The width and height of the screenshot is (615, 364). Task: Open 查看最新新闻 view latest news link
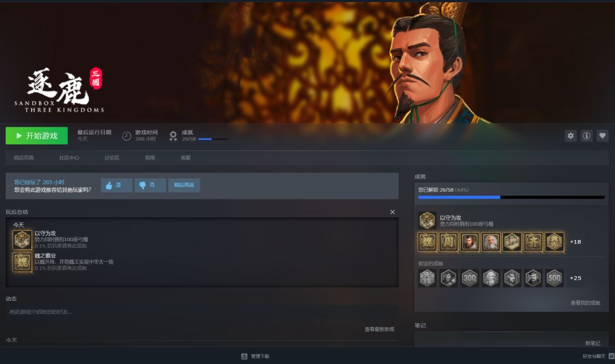tap(379, 329)
